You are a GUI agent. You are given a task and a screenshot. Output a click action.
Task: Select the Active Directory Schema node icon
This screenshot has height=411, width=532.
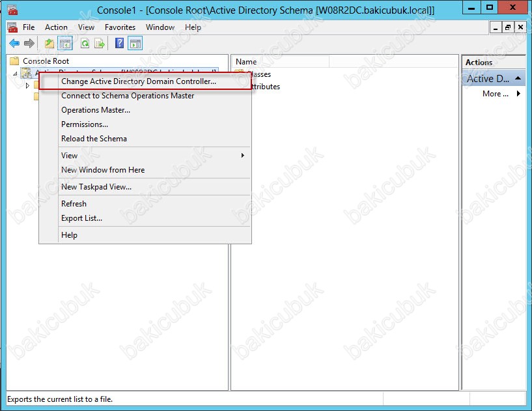[x=26, y=73]
